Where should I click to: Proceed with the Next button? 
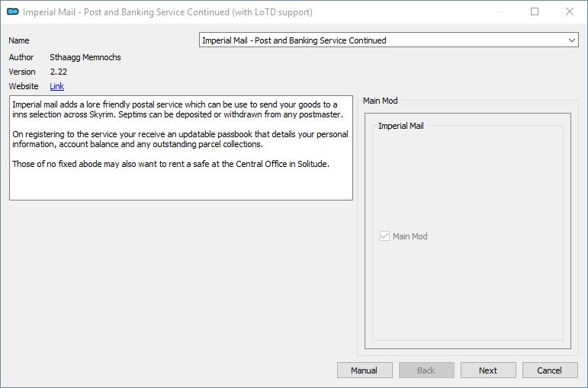tap(488, 370)
